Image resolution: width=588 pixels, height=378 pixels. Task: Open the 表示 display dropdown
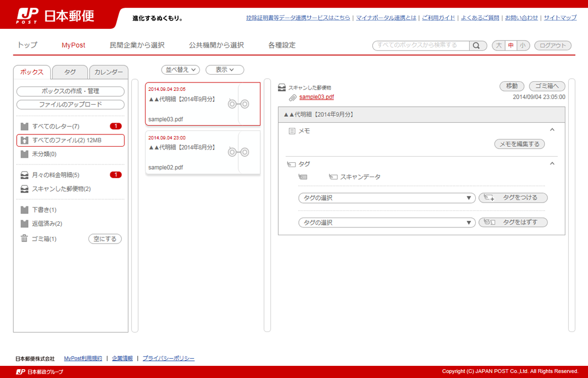click(225, 70)
